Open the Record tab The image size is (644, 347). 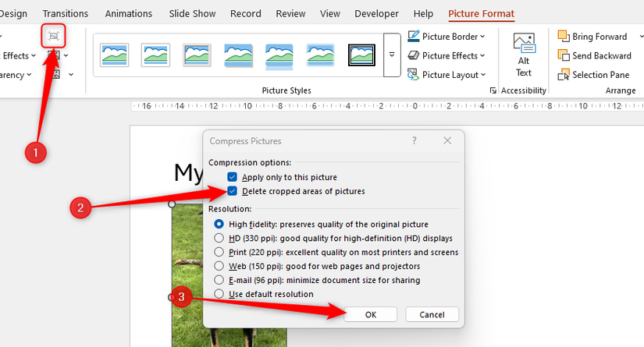click(x=246, y=13)
